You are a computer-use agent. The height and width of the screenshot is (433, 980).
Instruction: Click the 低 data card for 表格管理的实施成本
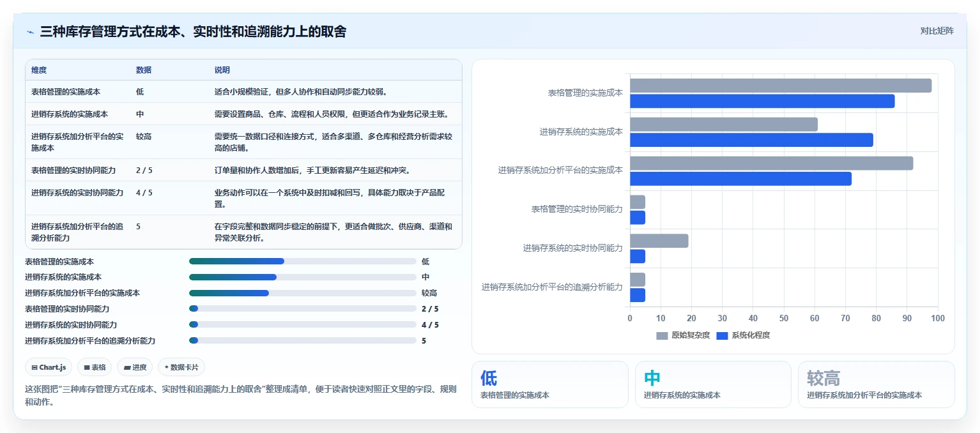[550, 384]
